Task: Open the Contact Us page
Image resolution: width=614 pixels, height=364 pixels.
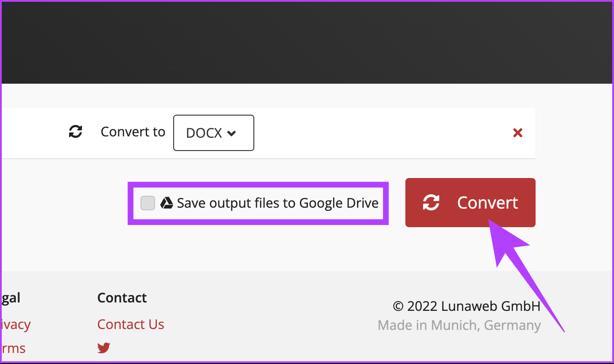Action: coord(131,324)
